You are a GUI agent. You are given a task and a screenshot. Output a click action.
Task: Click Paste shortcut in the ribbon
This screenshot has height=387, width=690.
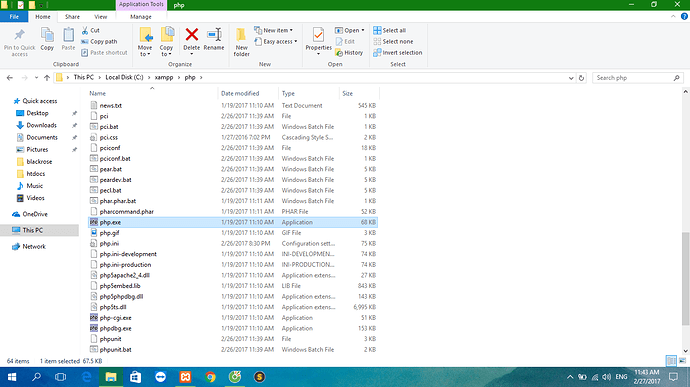[104, 52]
